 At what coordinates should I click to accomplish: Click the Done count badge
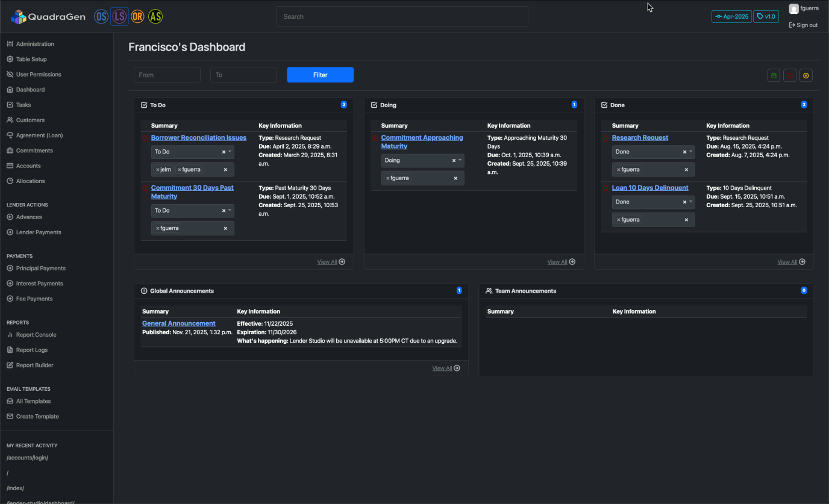click(x=804, y=105)
